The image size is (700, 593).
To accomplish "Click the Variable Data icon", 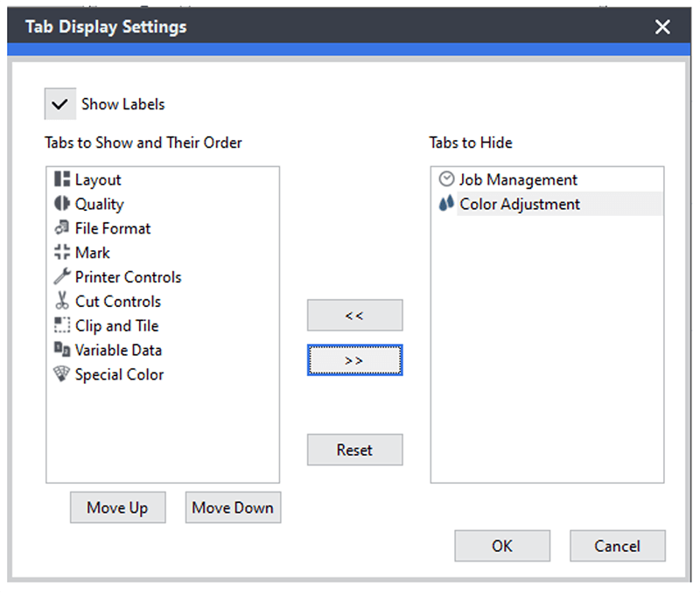I will pos(61,350).
